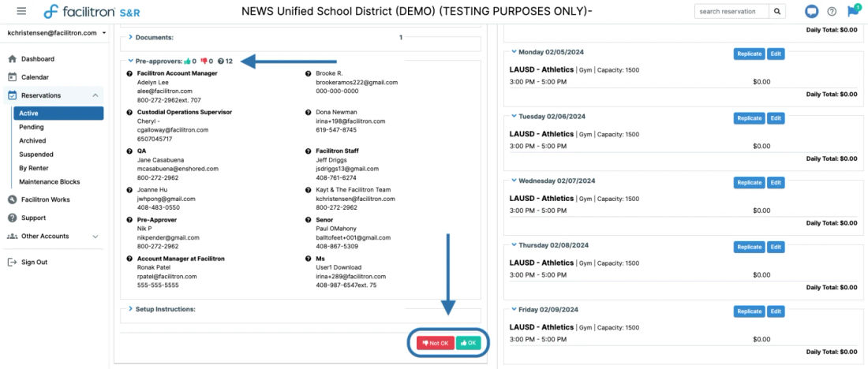Click Replicate for Monday 02/05/2024
Viewport: 868px width, 369px height.
[750, 54]
